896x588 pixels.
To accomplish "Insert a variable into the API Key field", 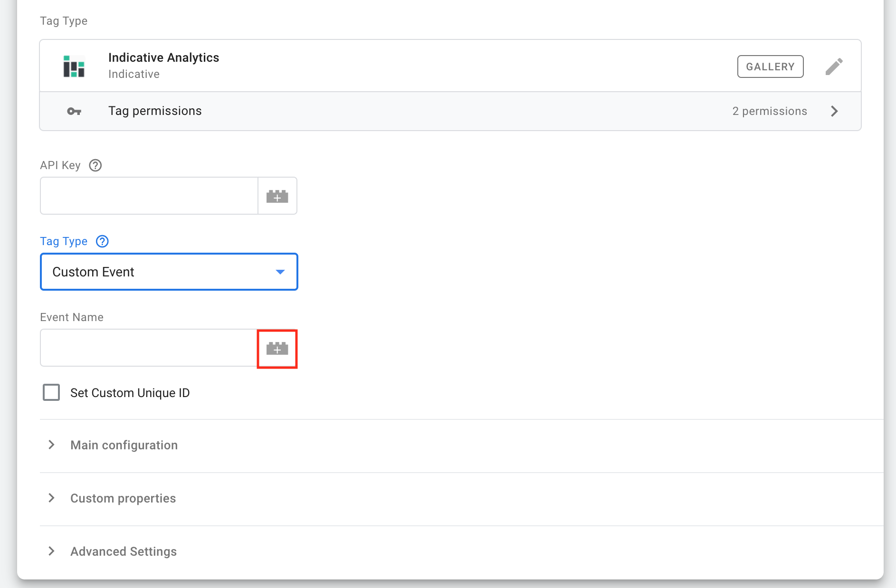I will click(277, 196).
